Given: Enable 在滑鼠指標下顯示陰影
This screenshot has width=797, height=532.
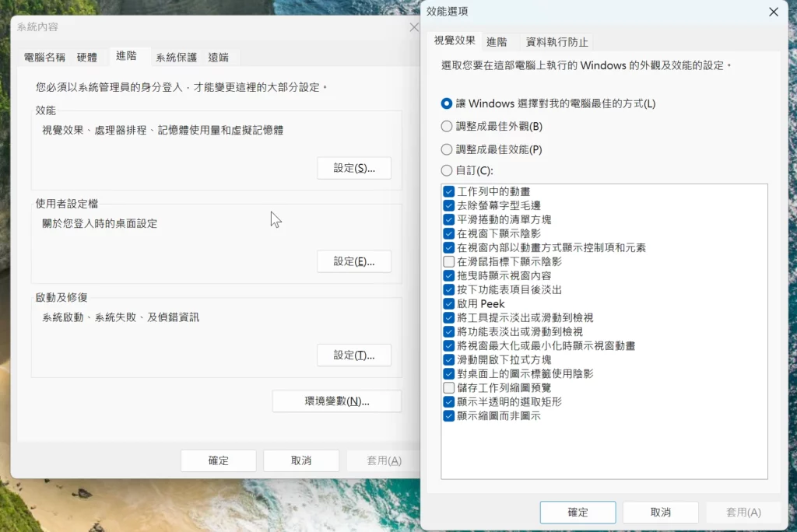Looking at the screenshot, I should point(449,261).
